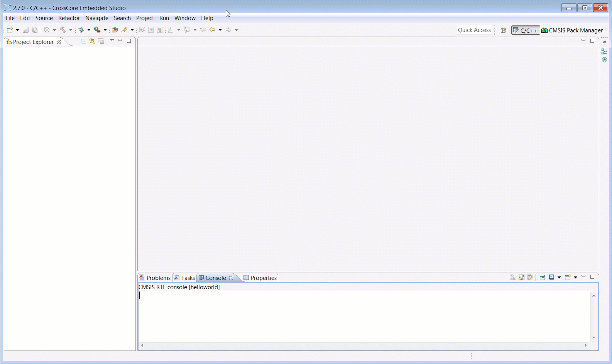Image resolution: width=612 pixels, height=364 pixels.
Task: Navigate back with the yellow left arrow
Action: [x=212, y=30]
